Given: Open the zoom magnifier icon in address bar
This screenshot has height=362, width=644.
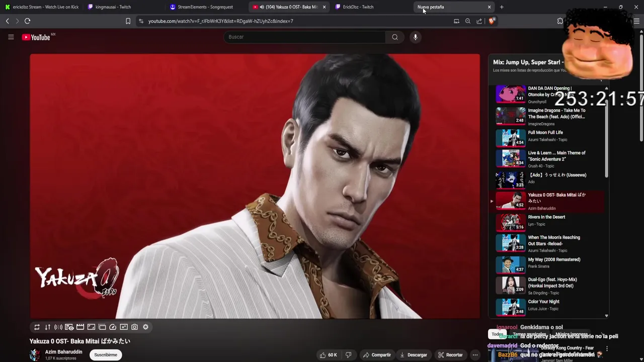Looking at the screenshot, I should (468, 21).
